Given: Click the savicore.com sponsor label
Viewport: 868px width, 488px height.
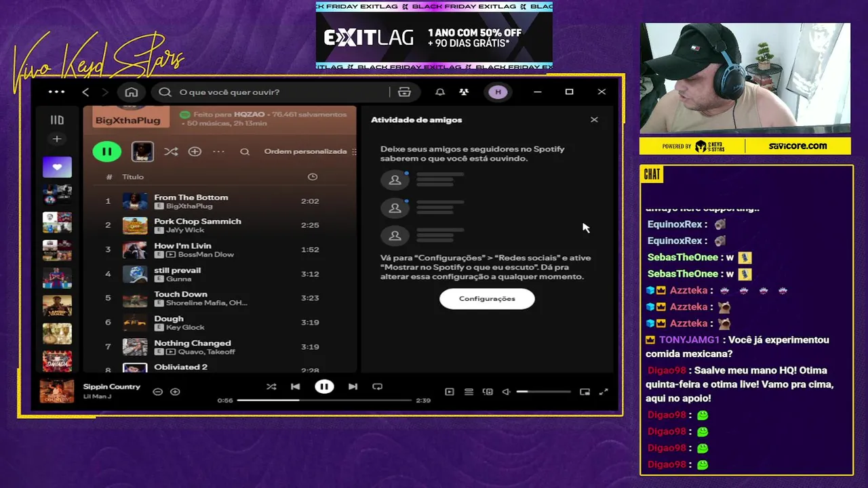Looking at the screenshot, I should click(797, 146).
